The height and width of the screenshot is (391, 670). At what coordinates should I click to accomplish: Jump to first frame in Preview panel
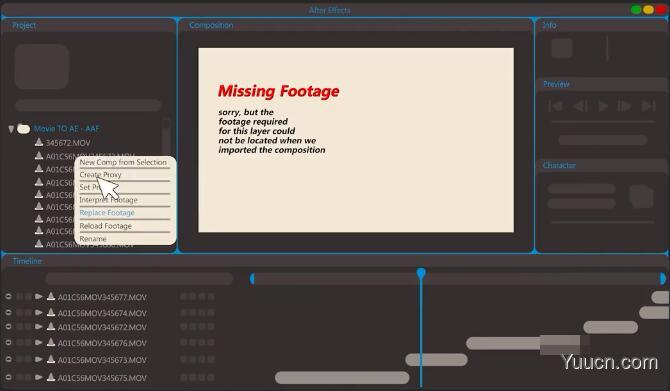555,106
